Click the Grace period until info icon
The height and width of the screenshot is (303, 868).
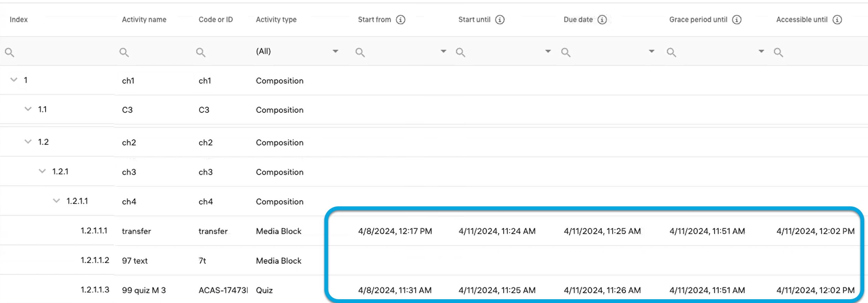(x=736, y=20)
